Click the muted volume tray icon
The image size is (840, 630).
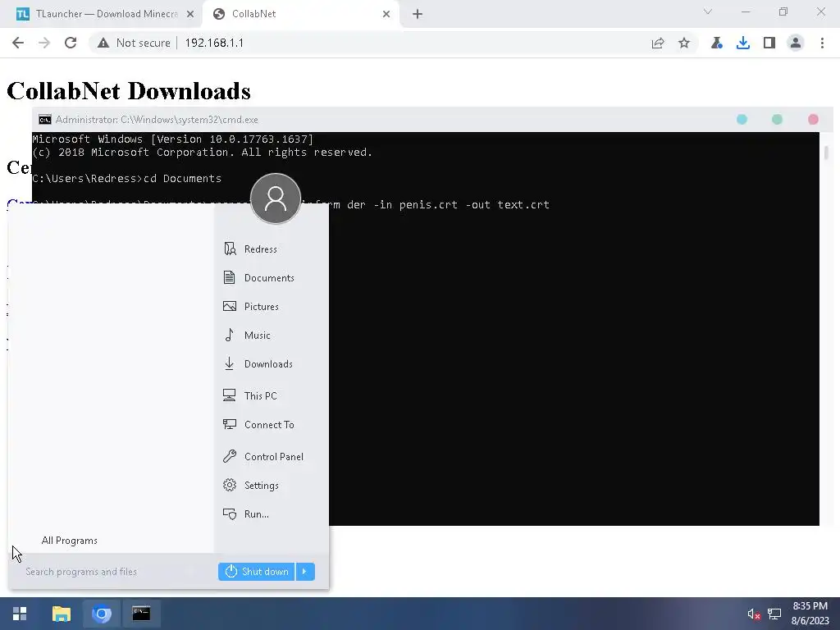(754, 614)
